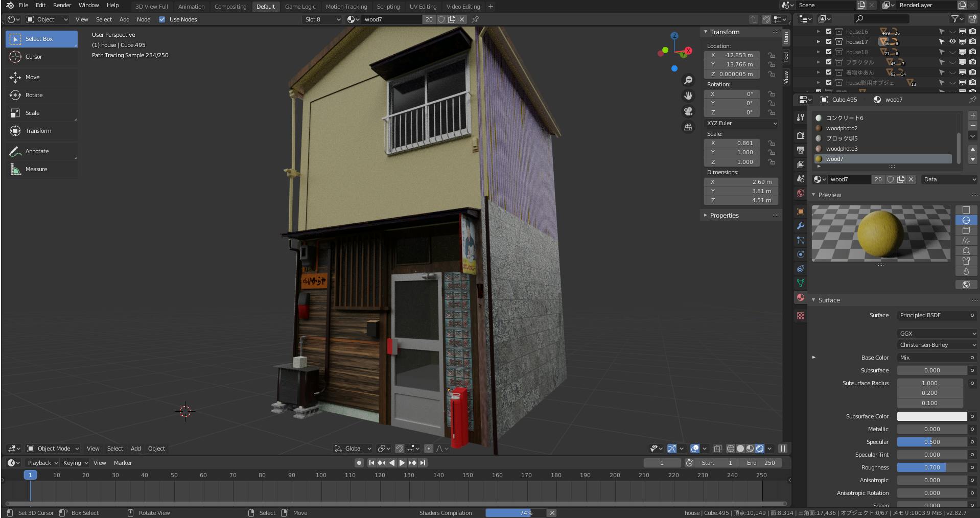Screen dimensions: 980x518
Task: Open the Object Data properties tab
Action: pyautogui.click(x=801, y=283)
